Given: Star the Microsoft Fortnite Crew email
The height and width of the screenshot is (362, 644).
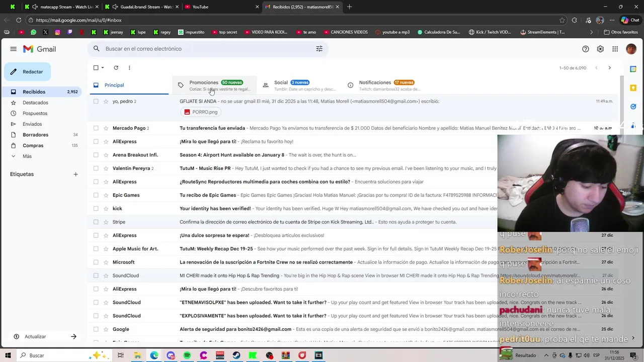Looking at the screenshot, I should pyautogui.click(x=106, y=262).
